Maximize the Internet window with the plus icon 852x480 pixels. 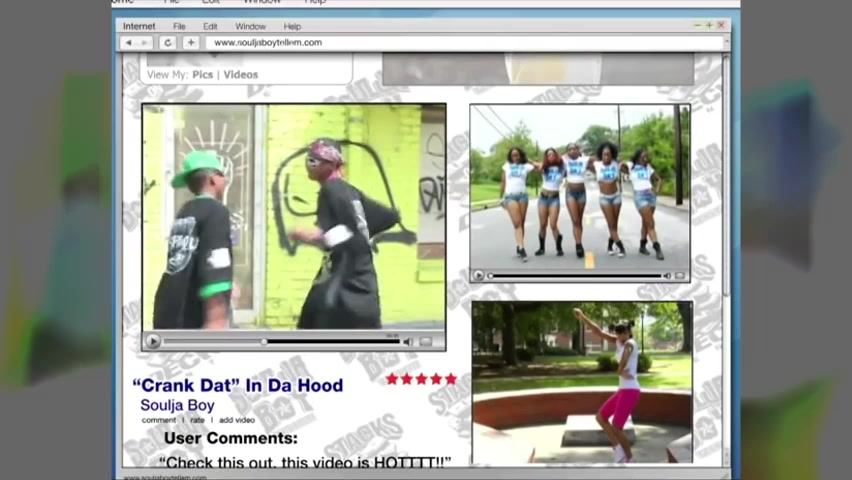tap(709, 25)
